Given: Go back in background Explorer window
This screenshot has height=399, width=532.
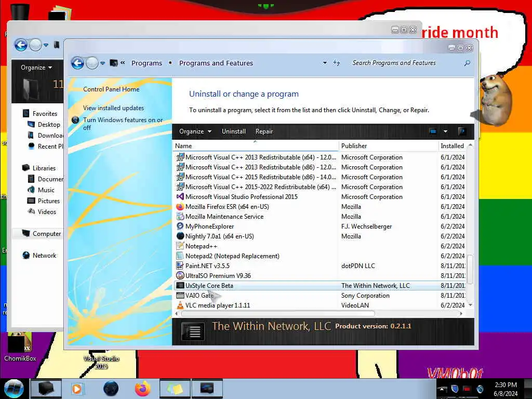Looking at the screenshot, I should pos(21,45).
